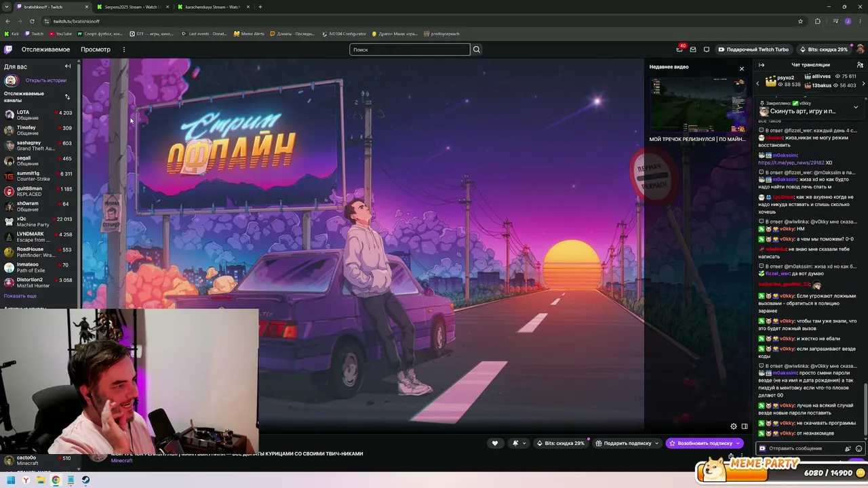The image size is (868, 488).
Task: Expand followed channels with Показать еще
Action: (20, 296)
